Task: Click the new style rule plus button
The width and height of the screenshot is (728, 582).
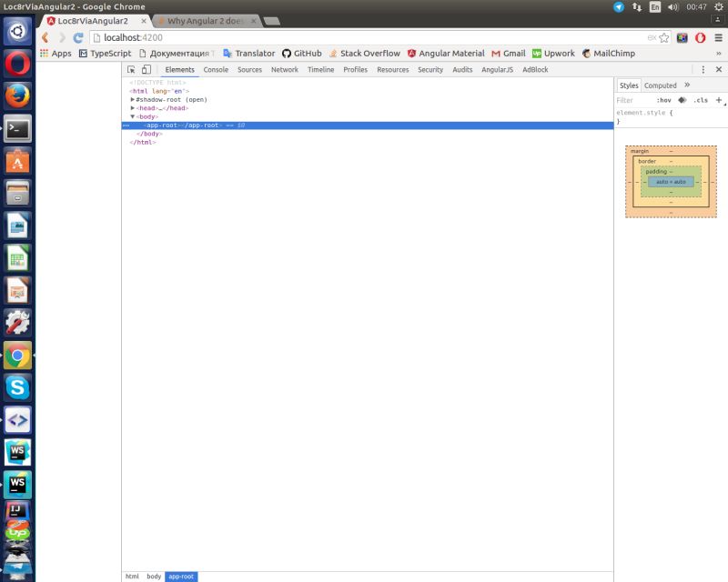Action: tap(718, 99)
